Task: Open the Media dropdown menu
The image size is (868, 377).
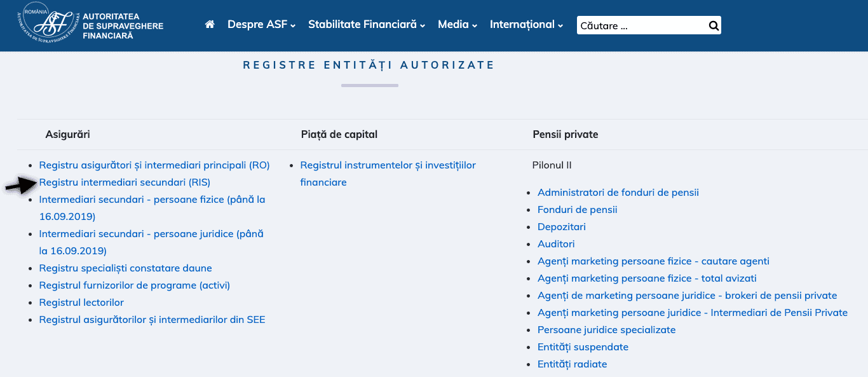Action: (452, 25)
